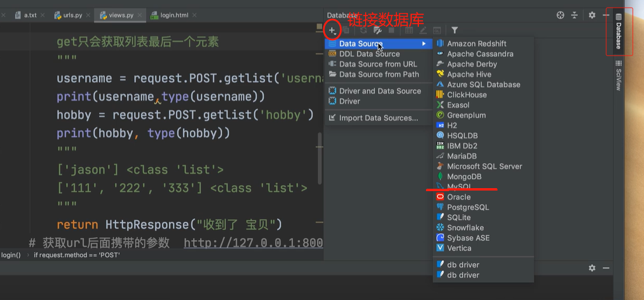Select Vertica data source
Screen dimensions: 644x300
pyautogui.click(x=483, y=248)
